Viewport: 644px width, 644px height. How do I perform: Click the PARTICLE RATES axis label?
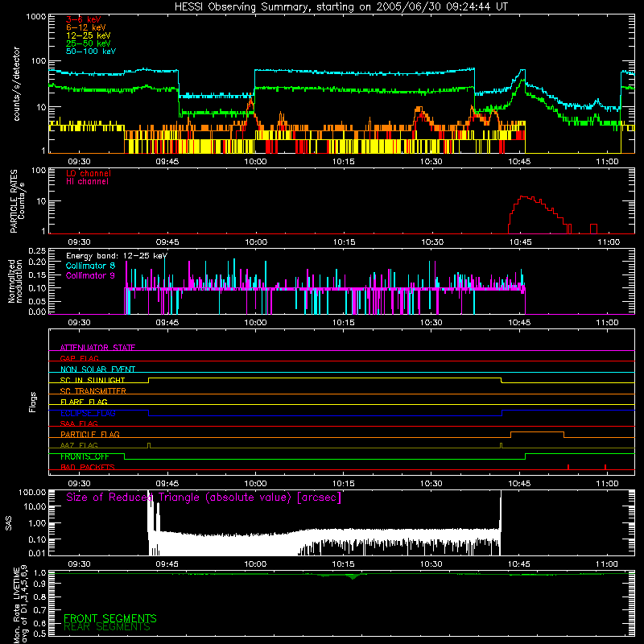(14, 201)
